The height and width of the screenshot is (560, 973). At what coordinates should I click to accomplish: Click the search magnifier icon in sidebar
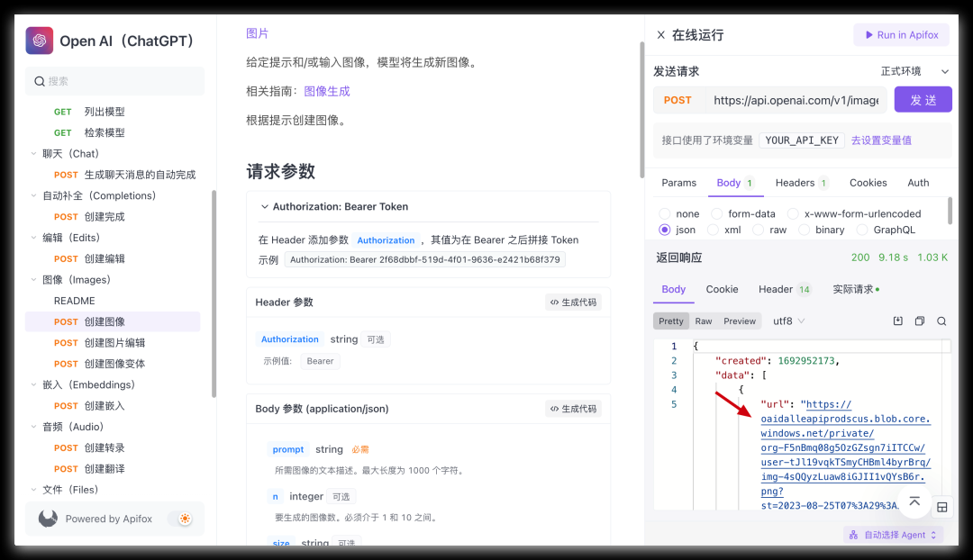(40, 81)
